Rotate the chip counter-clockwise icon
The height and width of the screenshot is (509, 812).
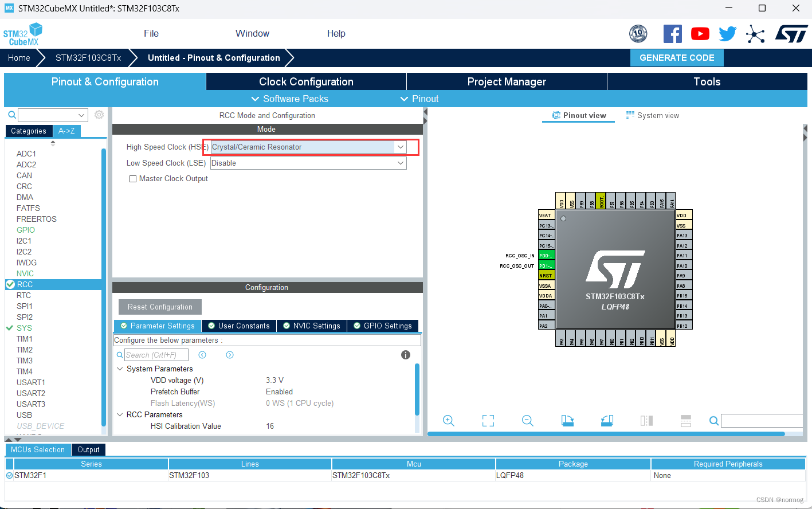[607, 421]
